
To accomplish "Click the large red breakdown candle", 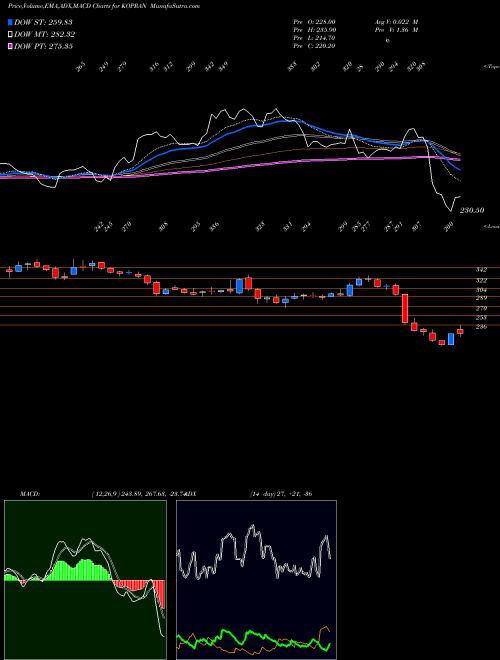I will point(405,309).
